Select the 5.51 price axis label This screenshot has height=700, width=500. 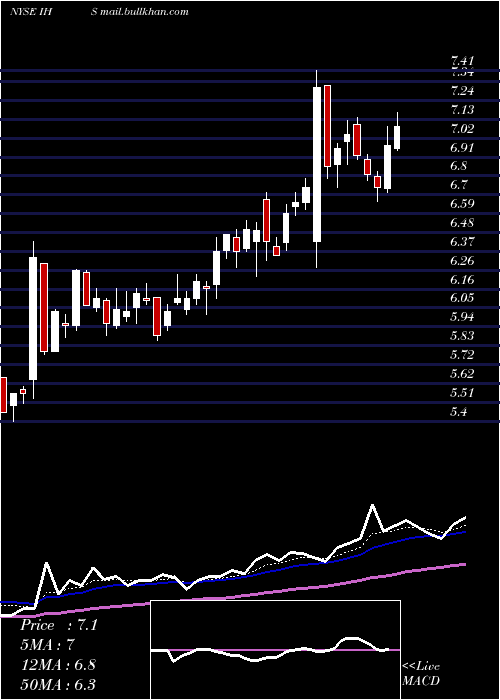[462, 393]
